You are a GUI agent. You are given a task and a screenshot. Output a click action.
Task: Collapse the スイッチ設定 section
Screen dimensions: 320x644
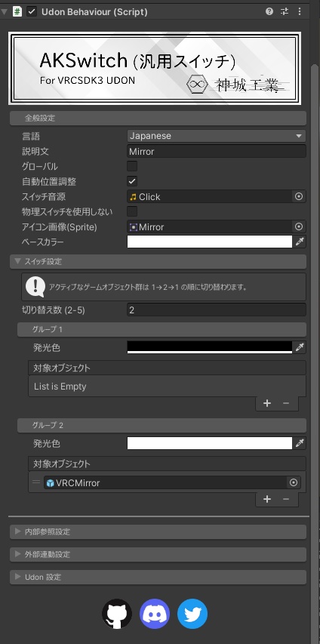click(158, 262)
